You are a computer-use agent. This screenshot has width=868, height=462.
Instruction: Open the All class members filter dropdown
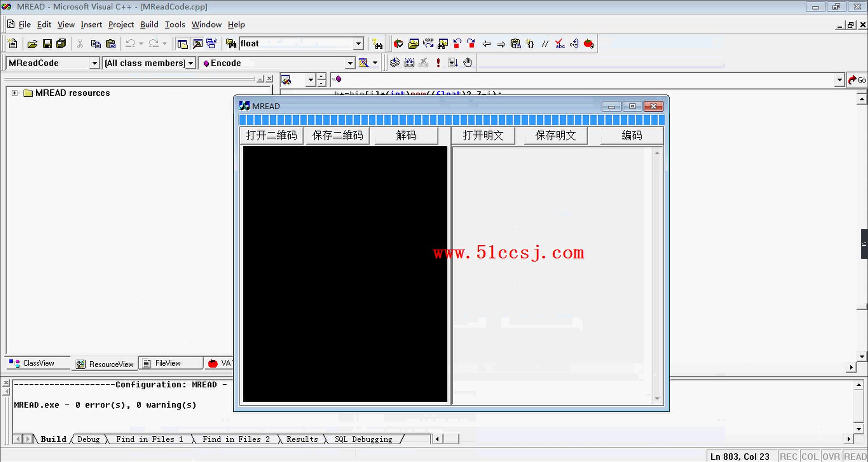click(x=191, y=63)
